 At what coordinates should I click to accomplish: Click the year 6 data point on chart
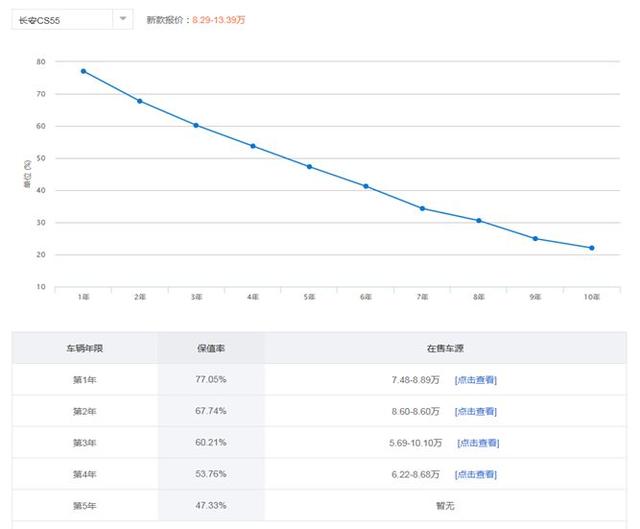click(366, 186)
